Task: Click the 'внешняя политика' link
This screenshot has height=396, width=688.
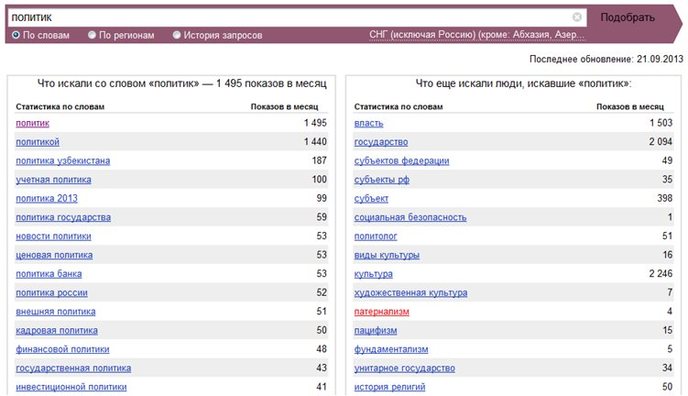Action: 56,312
